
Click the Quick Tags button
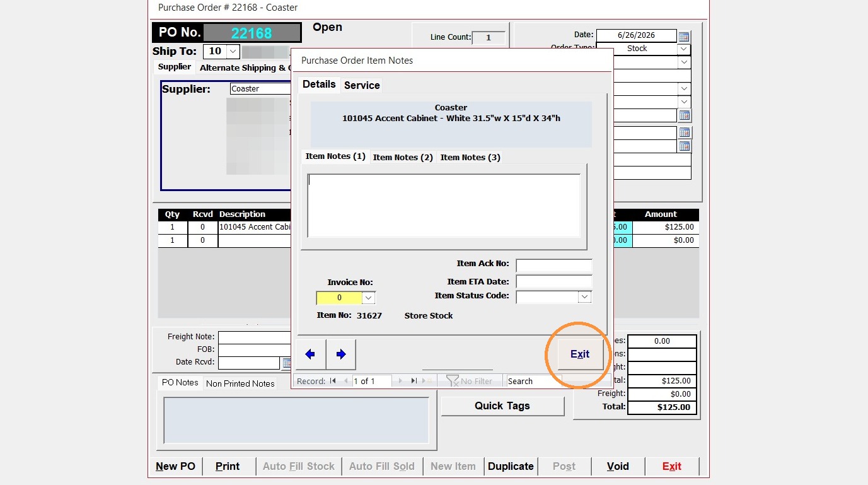[x=502, y=406]
